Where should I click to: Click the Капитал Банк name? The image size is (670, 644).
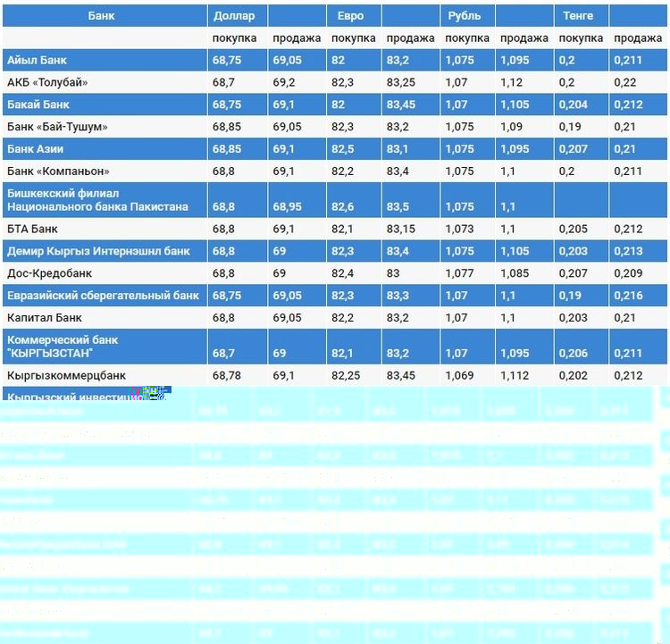tap(43, 317)
